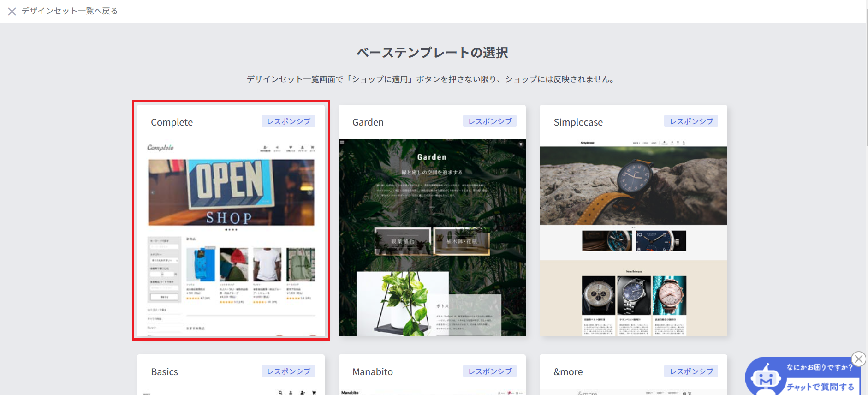Viewport: 868px width, 395px height.
Task: Dismiss the chat help widget
Action: (x=858, y=359)
